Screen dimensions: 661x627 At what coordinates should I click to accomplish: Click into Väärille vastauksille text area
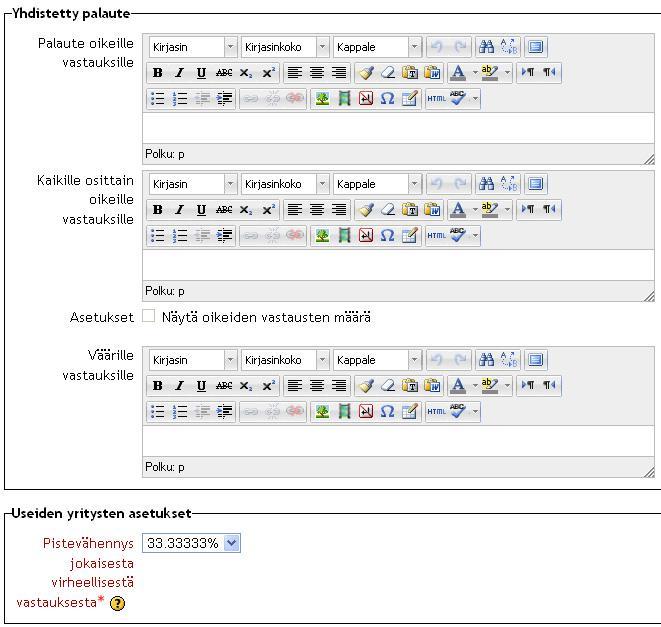(x=398, y=441)
